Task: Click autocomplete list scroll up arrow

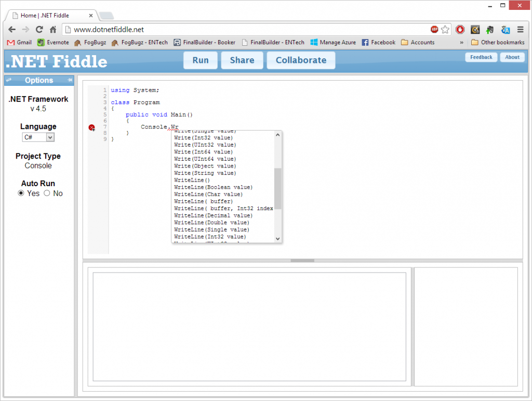Action: pyautogui.click(x=278, y=135)
